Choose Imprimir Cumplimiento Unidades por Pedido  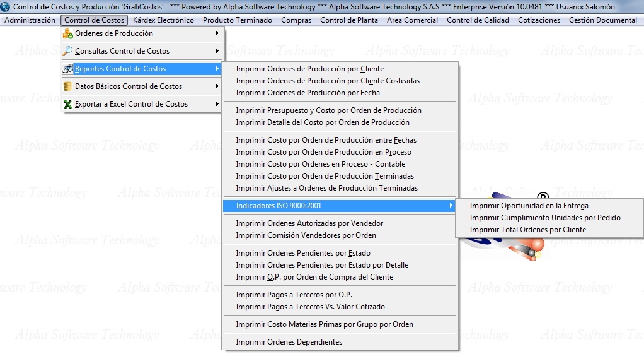[x=544, y=218]
